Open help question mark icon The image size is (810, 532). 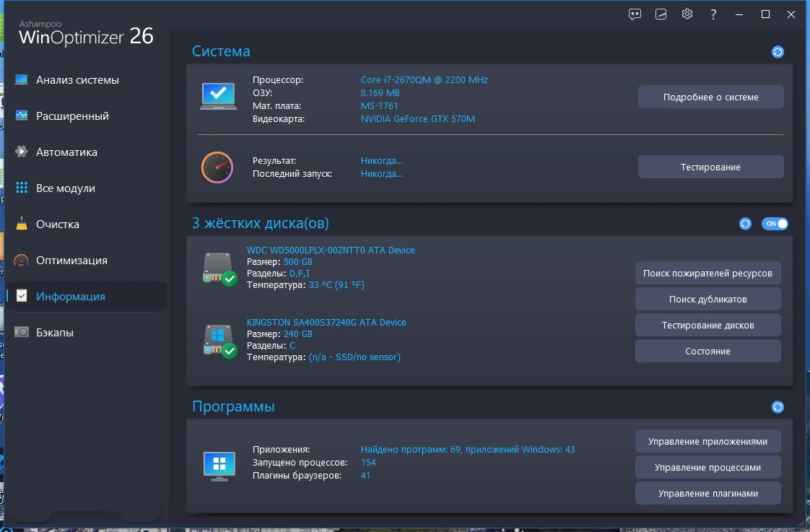(x=713, y=14)
